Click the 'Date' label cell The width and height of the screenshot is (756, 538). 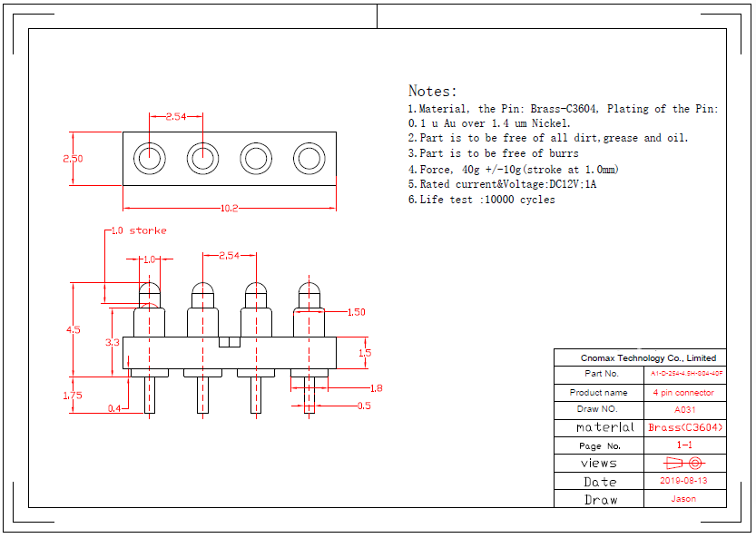point(600,482)
